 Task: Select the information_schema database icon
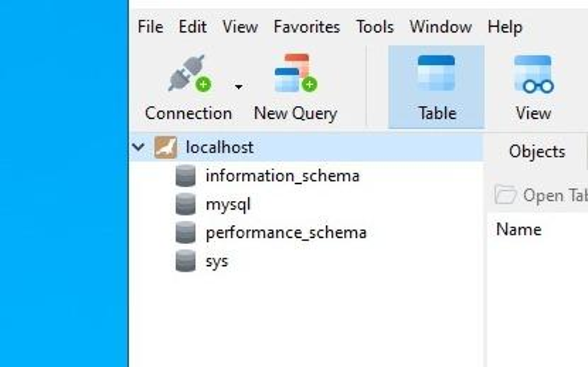(186, 176)
